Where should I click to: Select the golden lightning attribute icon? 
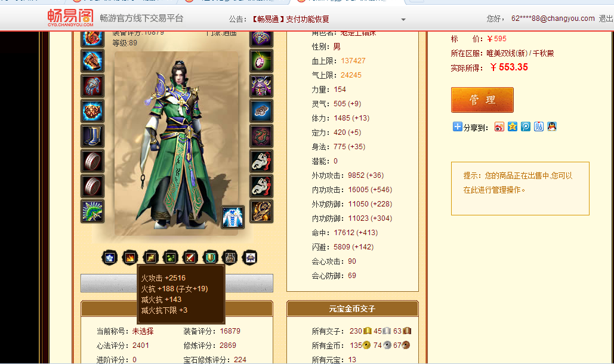coord(150,258)
